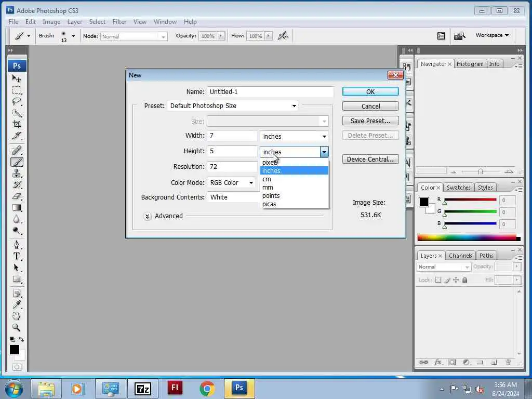Screen dimensions: 532x399
Task: Select the Healing Brush tool
Action: 16,150
